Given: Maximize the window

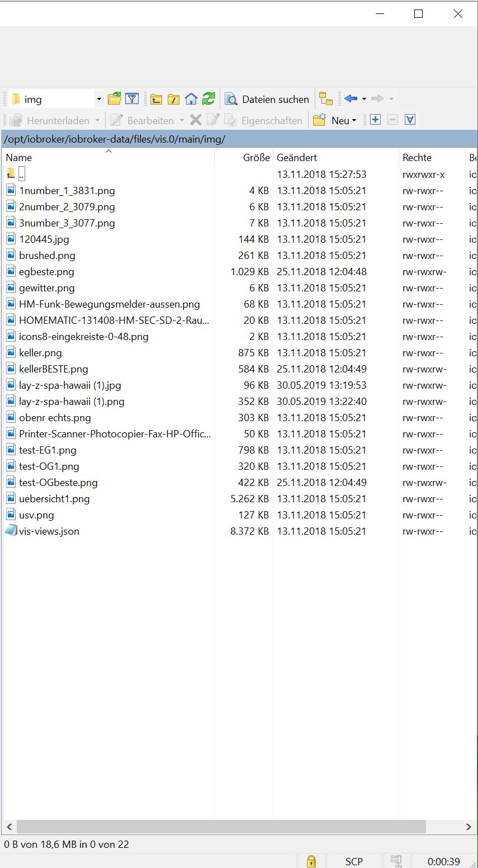Looking at the screenshot, I should [418, 14].
